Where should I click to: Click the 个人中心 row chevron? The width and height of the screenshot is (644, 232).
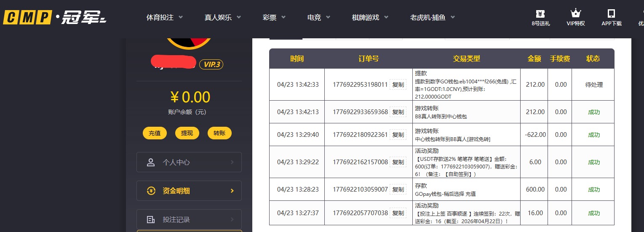[232, 162]
